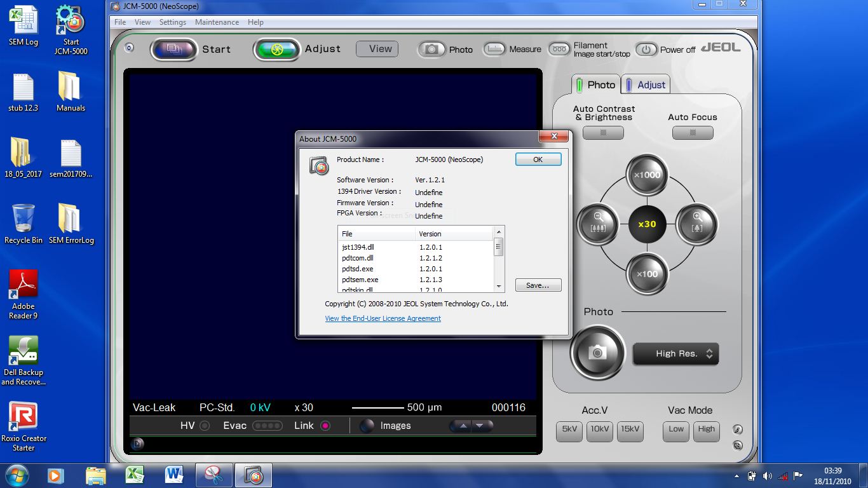The width and height of the screenshot is (868, 488).
Task: Click the central x30 magnification button
Action: point(647,224)
